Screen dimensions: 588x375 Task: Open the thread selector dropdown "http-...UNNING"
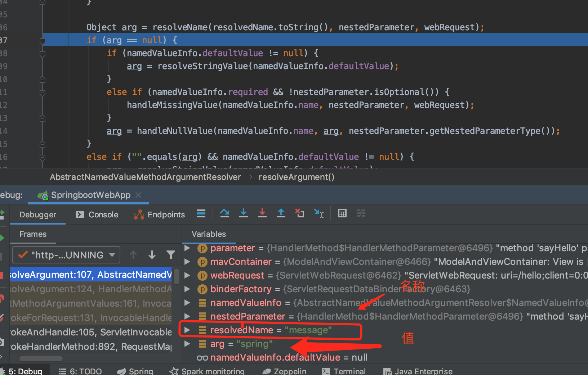[x=66, y=255]
